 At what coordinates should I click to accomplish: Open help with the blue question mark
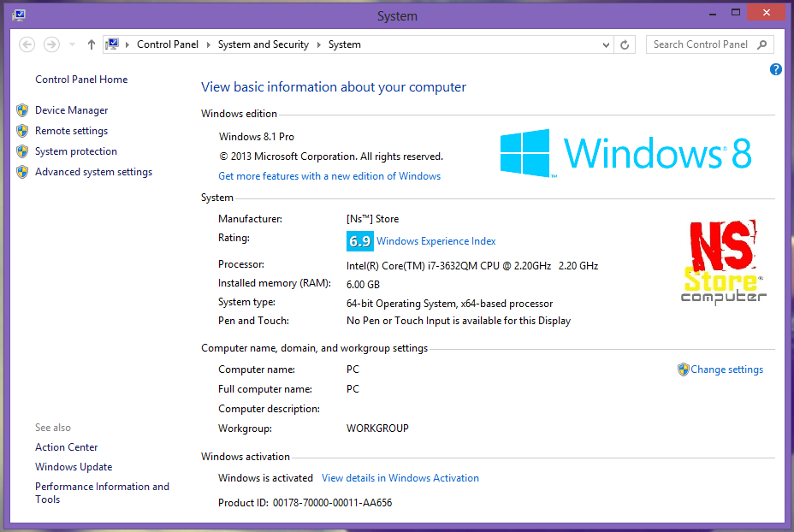(x=776, y=69)
